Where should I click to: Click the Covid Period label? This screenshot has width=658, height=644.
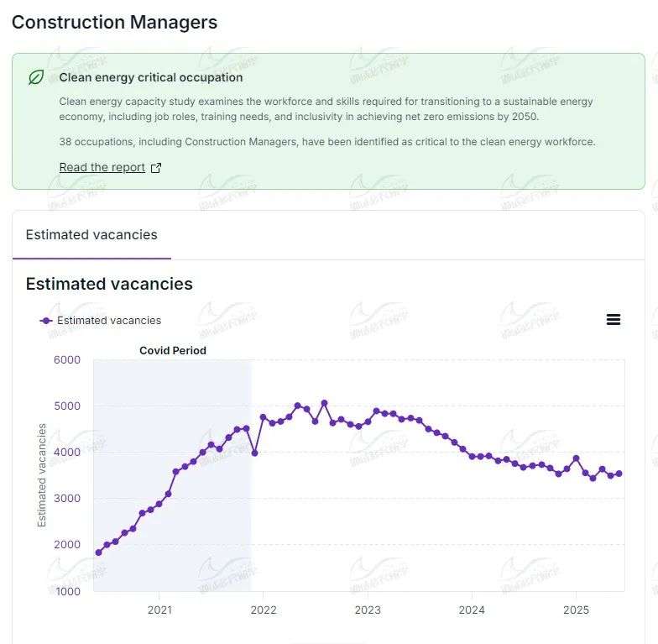172,350
